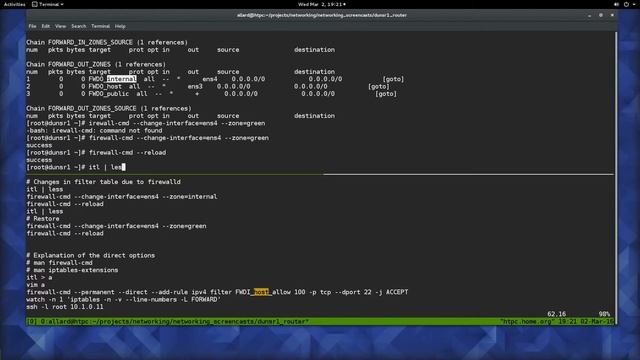Click the terminal window title bar
Image resolution: width=640 pixels, height=360 pixels.
322,15
